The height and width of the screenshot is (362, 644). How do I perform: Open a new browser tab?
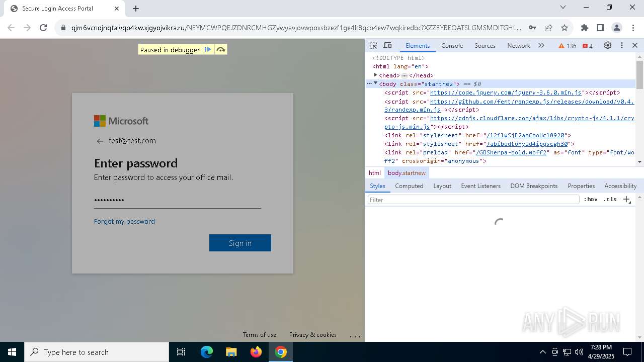(136, 9)
